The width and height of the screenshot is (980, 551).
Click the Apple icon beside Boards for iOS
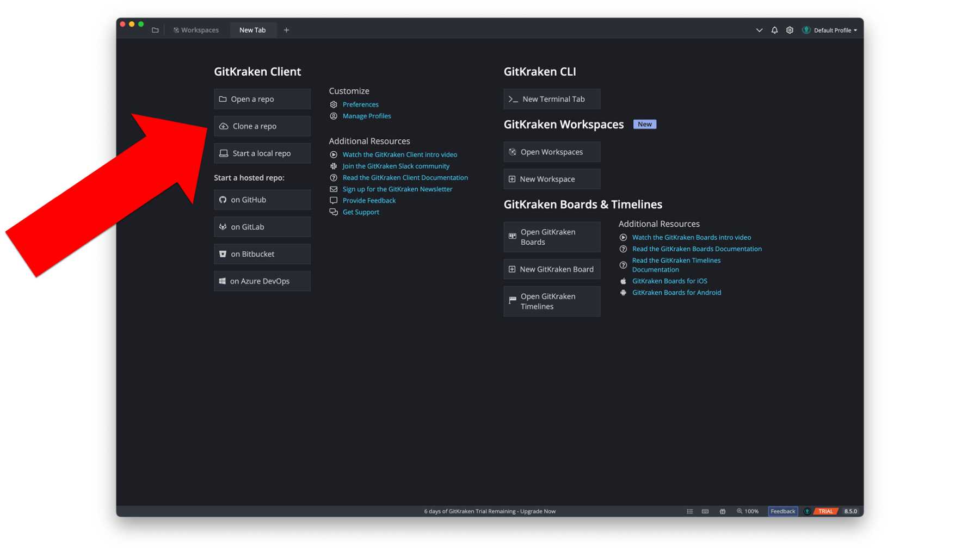(623, 281)
